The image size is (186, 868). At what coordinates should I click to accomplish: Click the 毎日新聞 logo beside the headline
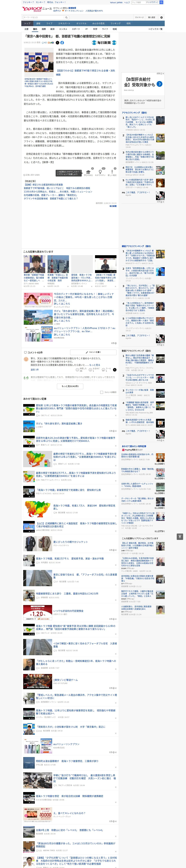104,43
